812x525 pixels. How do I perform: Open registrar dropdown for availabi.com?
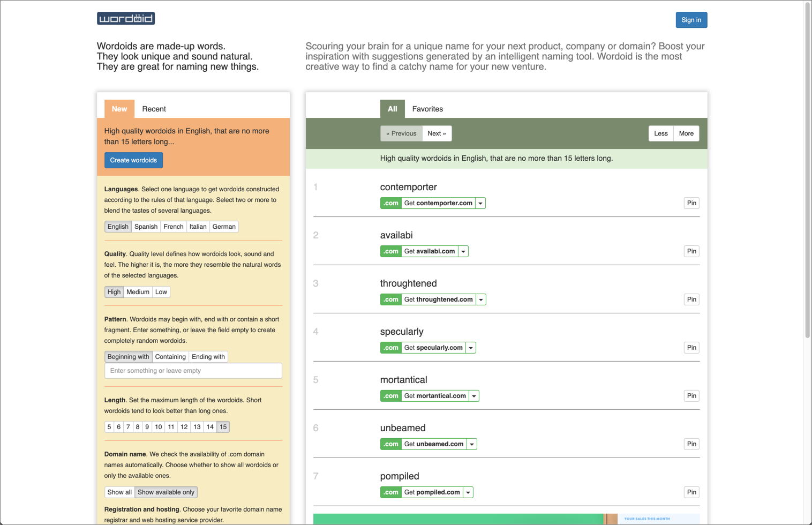pos(463,251)
